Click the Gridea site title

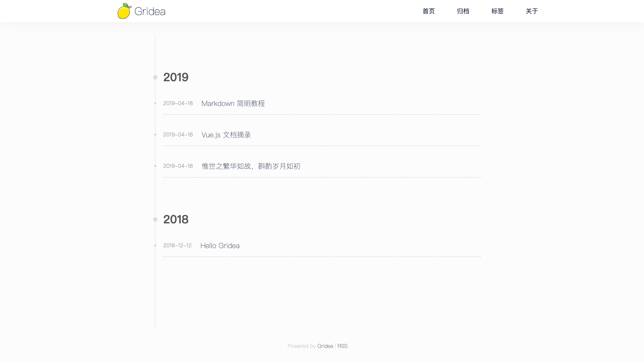pos(150,11)
